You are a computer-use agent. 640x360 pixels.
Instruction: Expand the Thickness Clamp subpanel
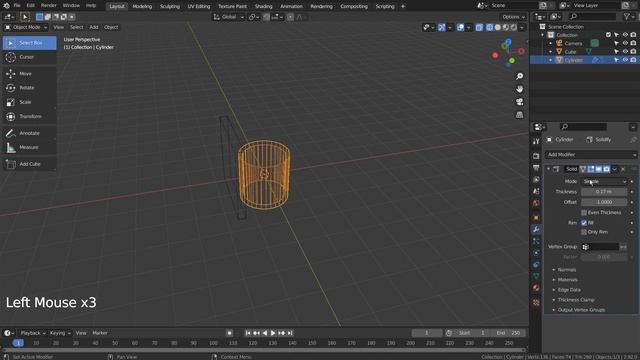576,300
